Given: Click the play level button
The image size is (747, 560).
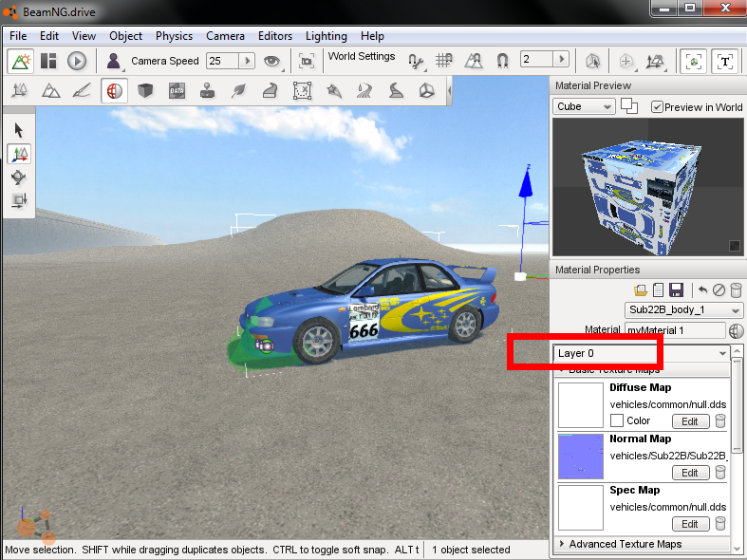Looking at the screenshot, I should [x=77, y=62].
